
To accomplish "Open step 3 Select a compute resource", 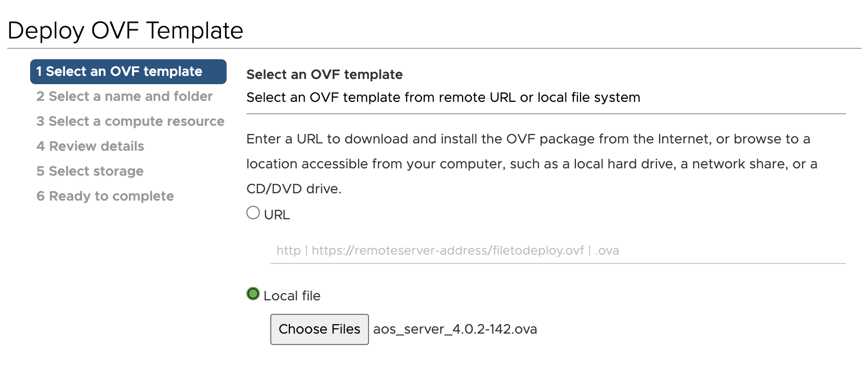I will coord(130,121).
